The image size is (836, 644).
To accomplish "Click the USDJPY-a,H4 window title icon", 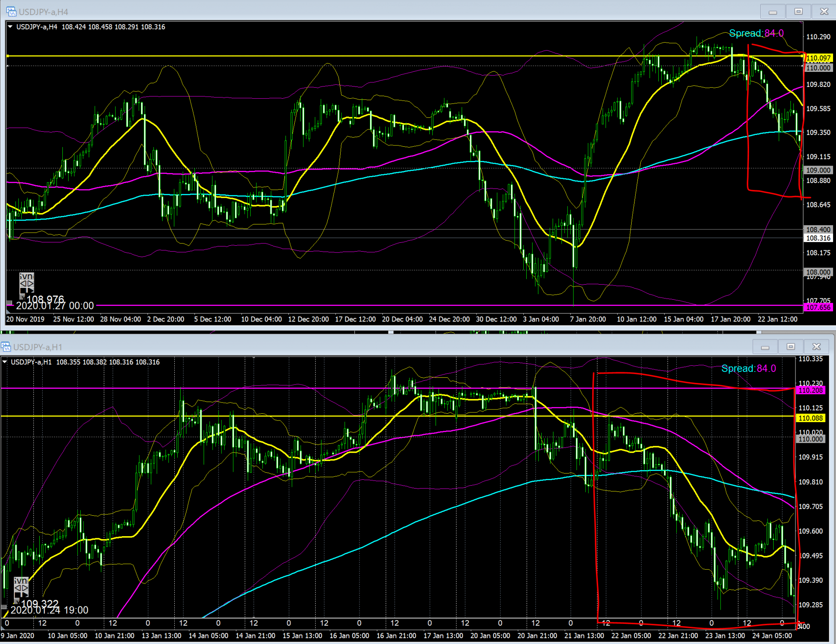I will (x=11, y=12).
